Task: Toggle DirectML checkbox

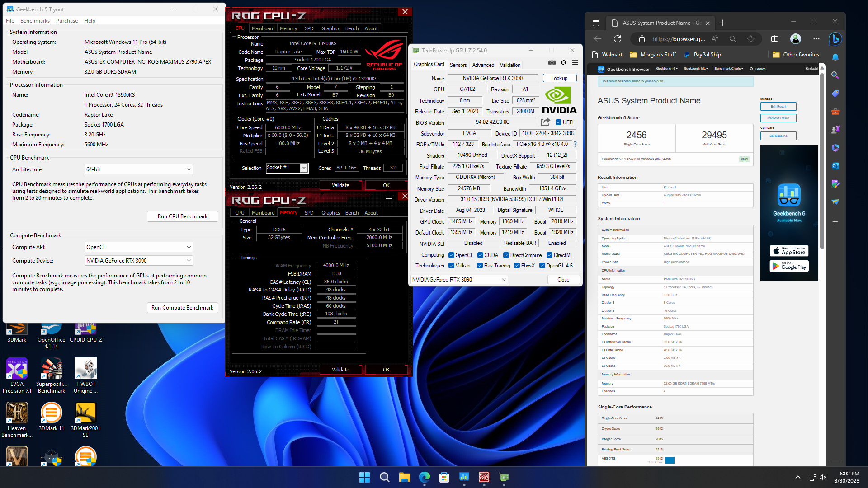Action: click(550, 255)
